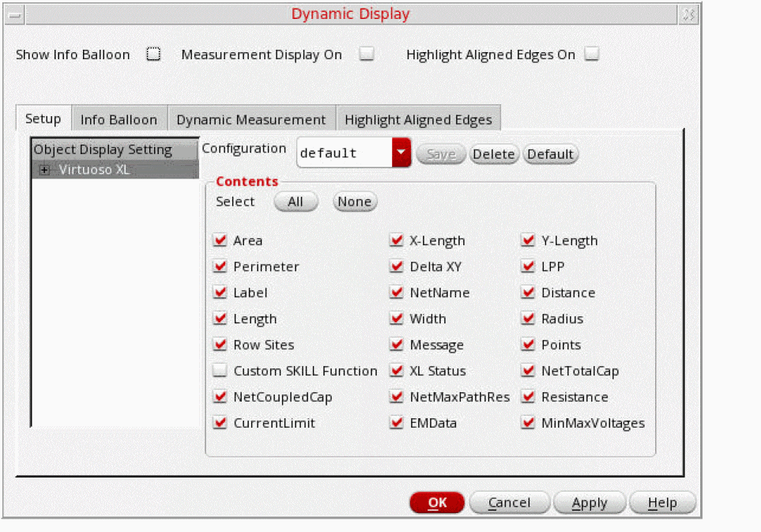Turn on Measurement Display On checkbox
The width and height of the screenshot is (761, 532).
tap(366, 55)
